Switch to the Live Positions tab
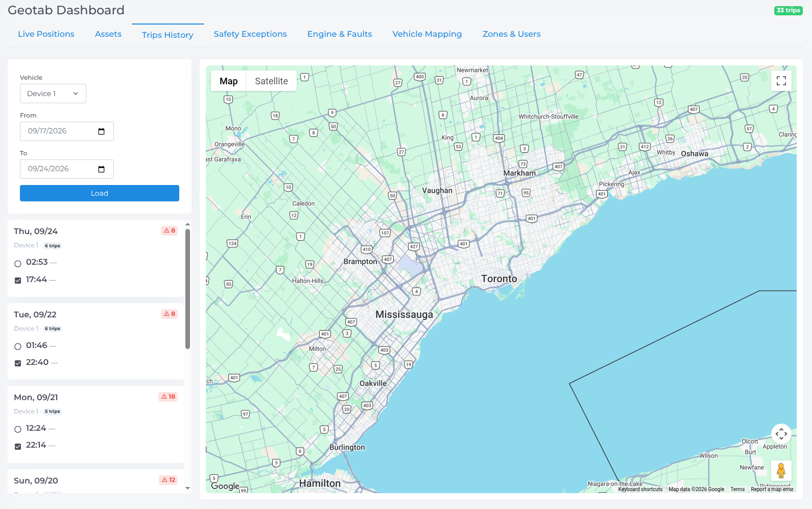 [x=46, y=34]
